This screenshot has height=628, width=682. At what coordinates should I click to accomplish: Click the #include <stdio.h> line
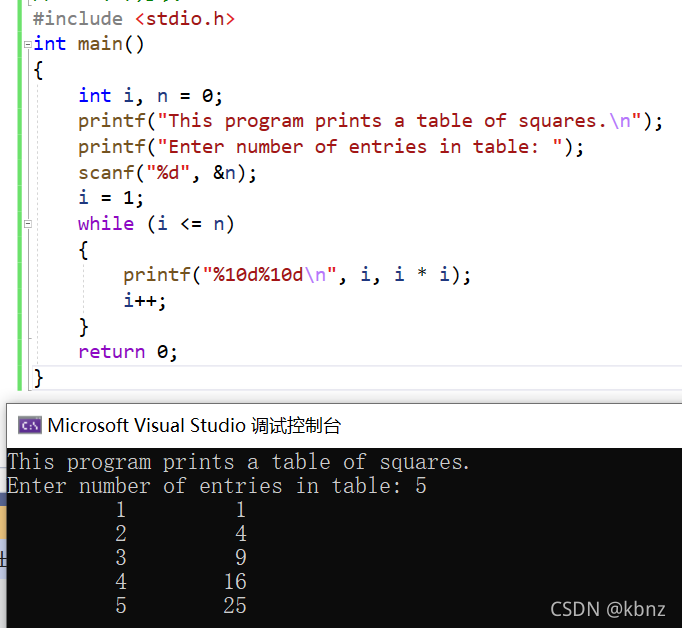(x=134, y=19)
